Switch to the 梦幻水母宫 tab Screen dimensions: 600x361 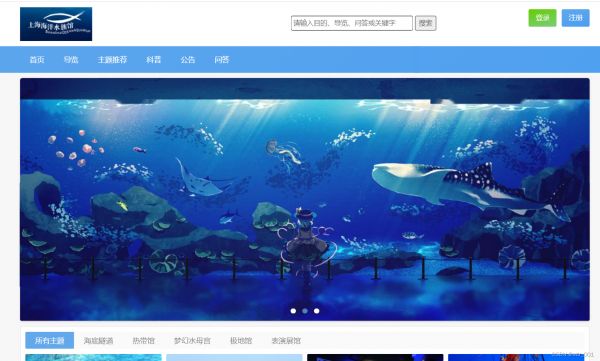[x=192, y=340]
